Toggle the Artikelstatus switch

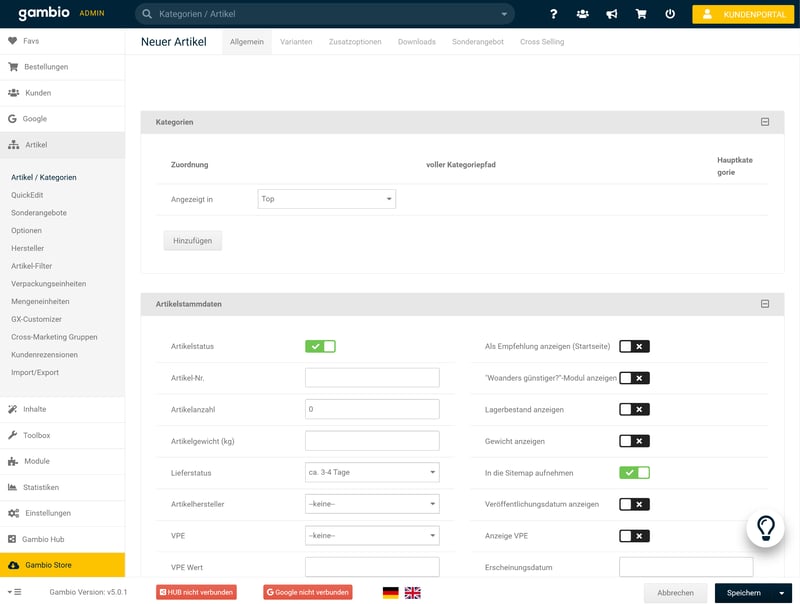click(320, 346)
